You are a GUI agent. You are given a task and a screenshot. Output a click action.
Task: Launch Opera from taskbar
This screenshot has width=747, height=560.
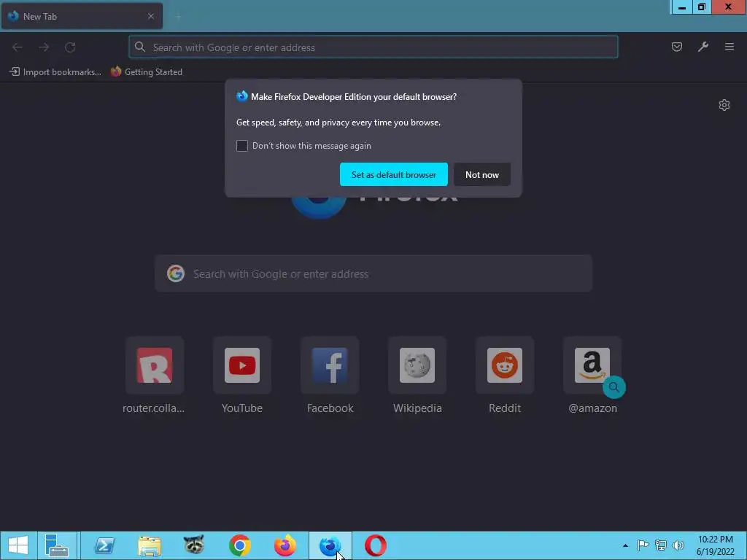point(376,545)
